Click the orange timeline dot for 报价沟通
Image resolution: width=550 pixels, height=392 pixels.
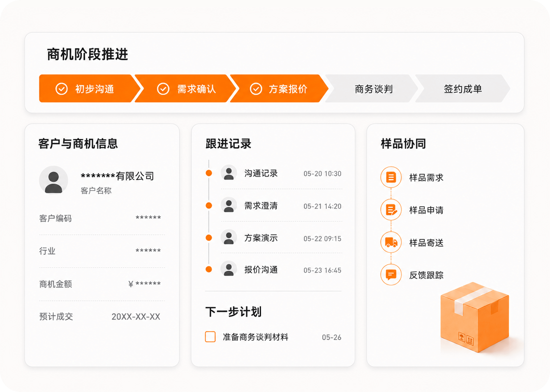209,269
